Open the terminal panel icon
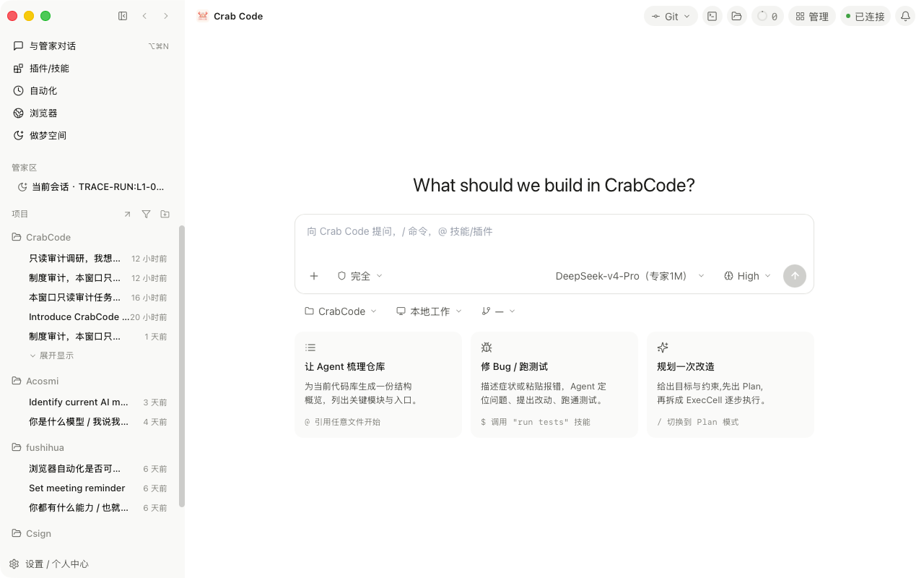Viewport: 924px width, 578px height. (712, 16)
